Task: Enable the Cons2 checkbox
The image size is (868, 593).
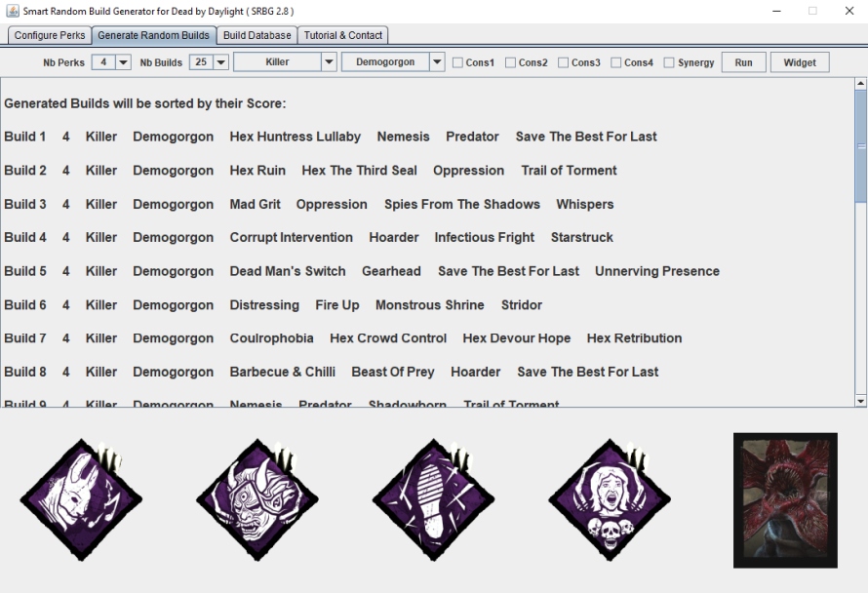Action: tap(510, 62)
